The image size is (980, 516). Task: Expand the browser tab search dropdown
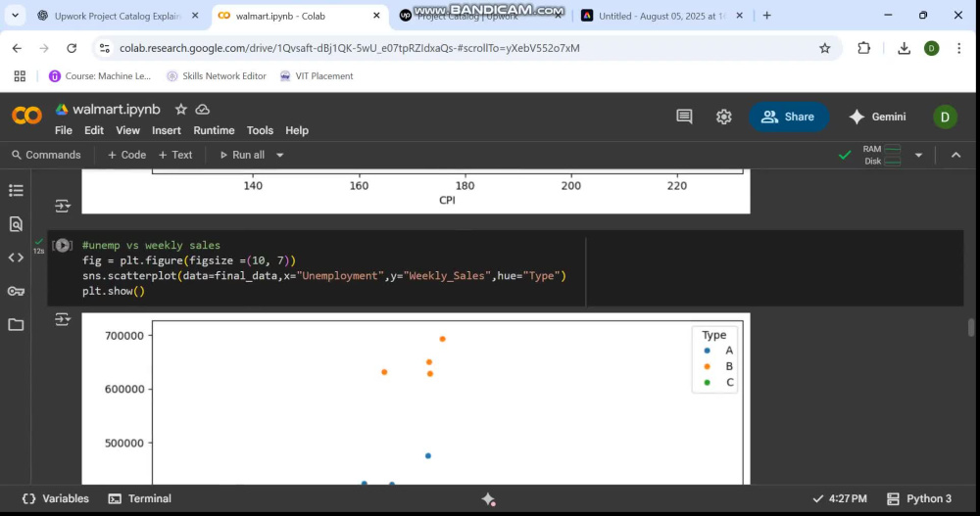tap(15, 16)
